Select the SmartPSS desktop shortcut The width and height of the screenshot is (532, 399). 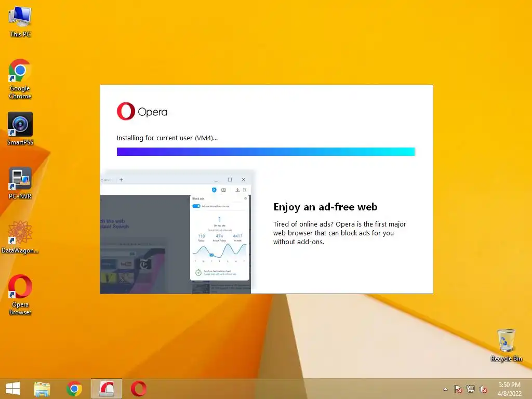point(20,129)
